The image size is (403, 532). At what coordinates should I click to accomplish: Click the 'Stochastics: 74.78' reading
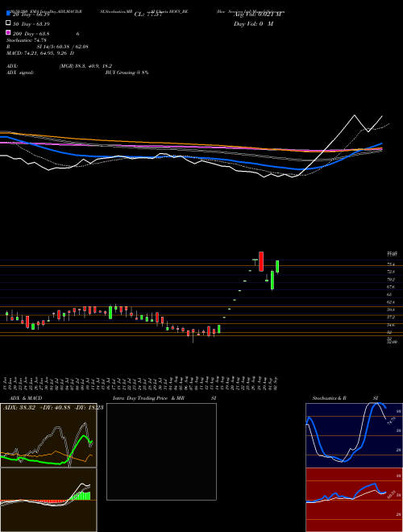point(26,40)
